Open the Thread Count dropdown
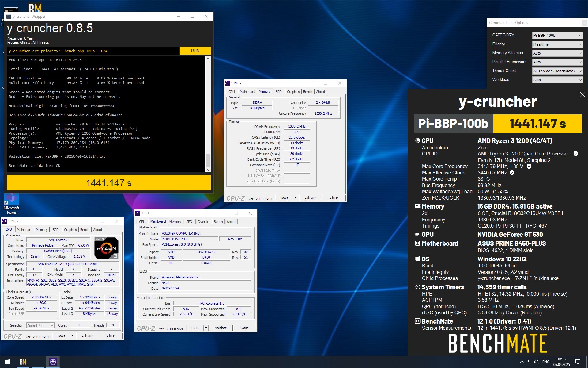The height and width of the screenshot is (368, 588). pos(557,71)
